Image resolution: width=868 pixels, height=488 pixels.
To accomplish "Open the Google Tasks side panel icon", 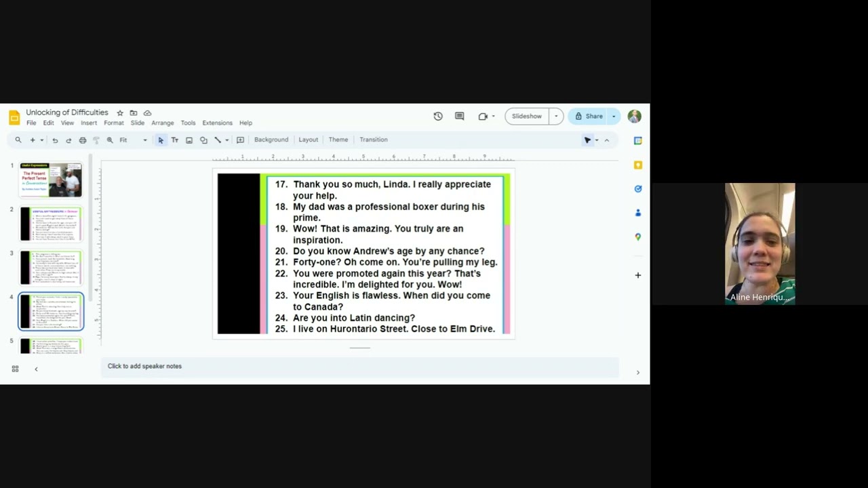I will click(x=638, y=189).
